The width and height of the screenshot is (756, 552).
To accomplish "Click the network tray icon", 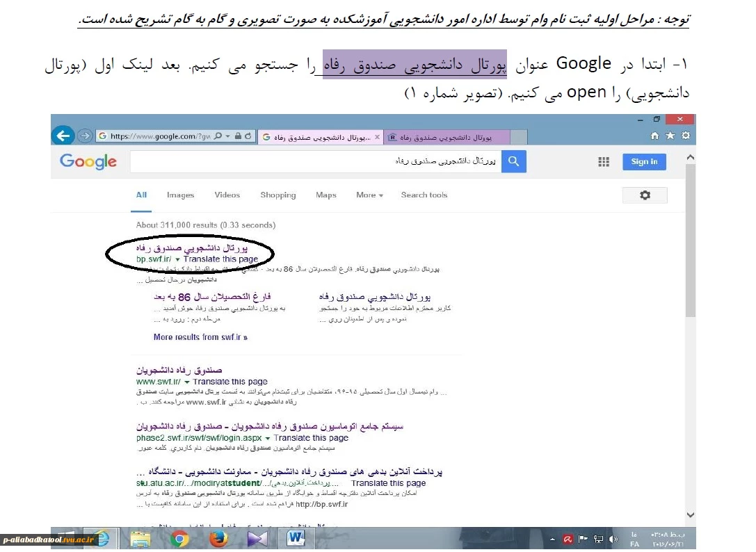I will tap(598, 539).
